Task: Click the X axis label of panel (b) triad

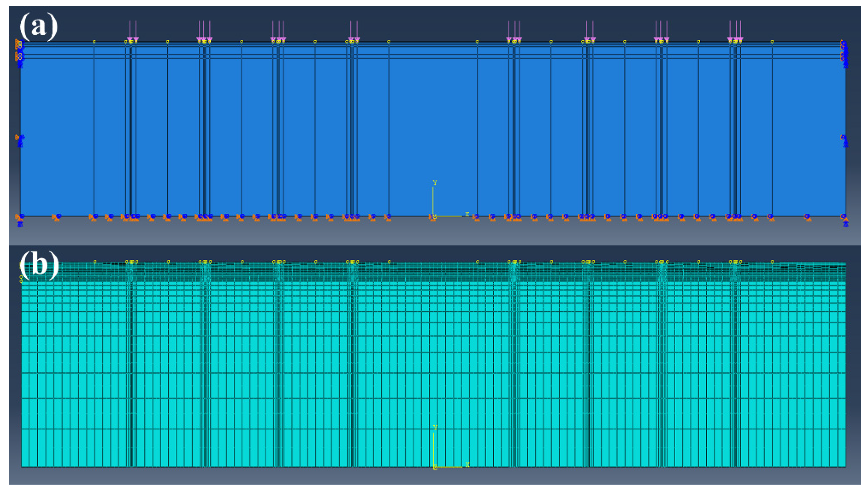Action: click(x=467, y=465)
